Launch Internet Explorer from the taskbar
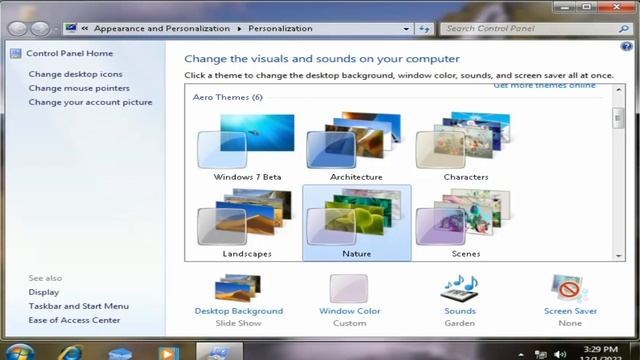This screenshot has height=360, width=640. click(x=70, y=352)
